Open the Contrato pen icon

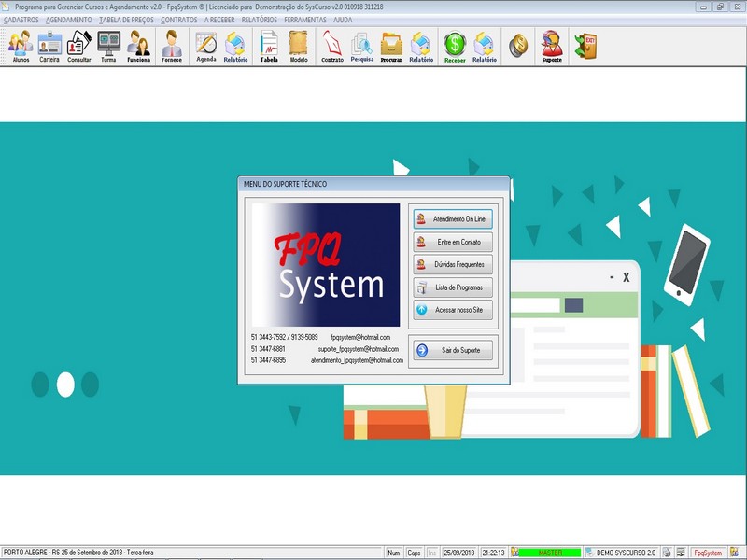click(332, 47)
